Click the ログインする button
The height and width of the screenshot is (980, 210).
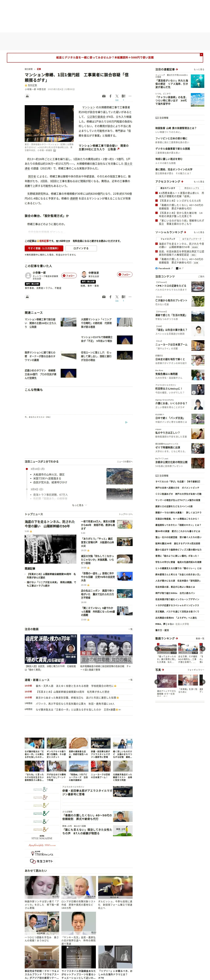[81, 248]
